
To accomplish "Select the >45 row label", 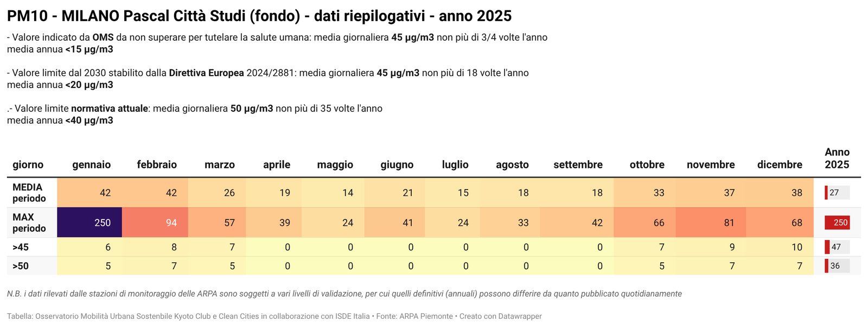I will pos(21,247).
